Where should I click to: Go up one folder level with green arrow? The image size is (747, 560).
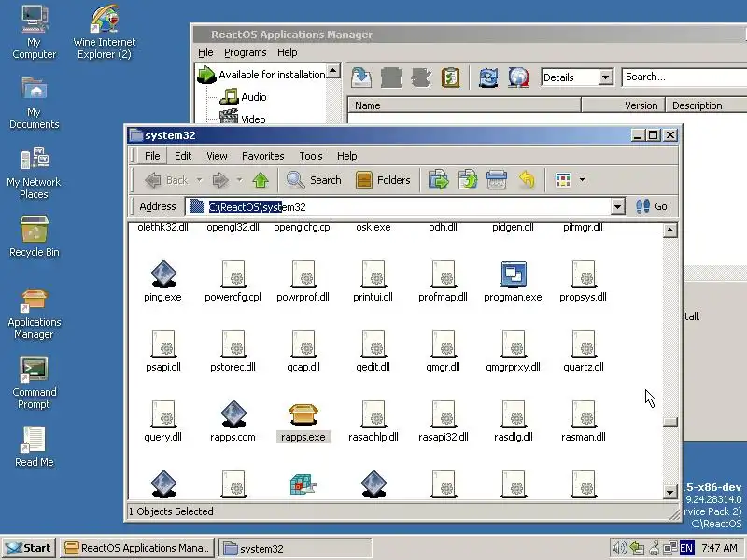coord(261,180)
